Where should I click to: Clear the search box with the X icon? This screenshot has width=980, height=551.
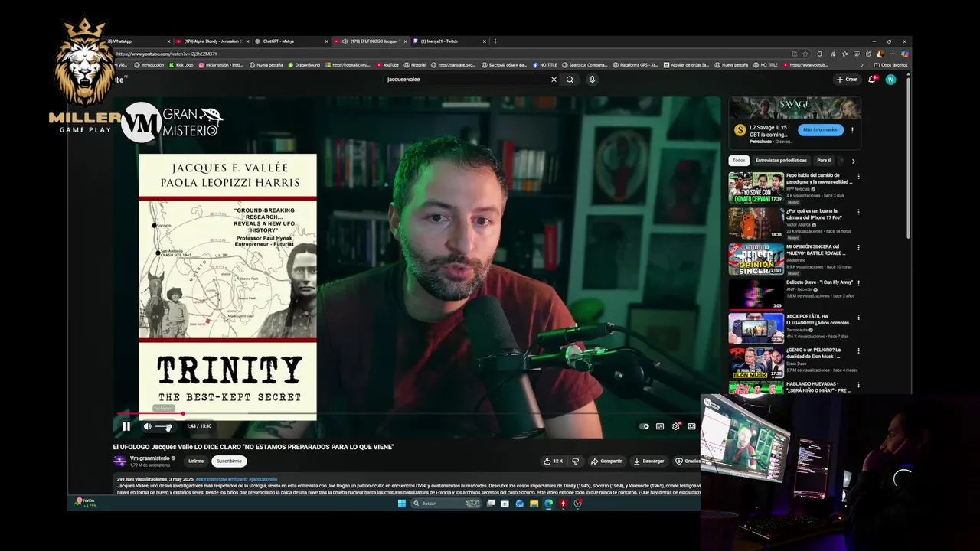[x=554, y=79]
